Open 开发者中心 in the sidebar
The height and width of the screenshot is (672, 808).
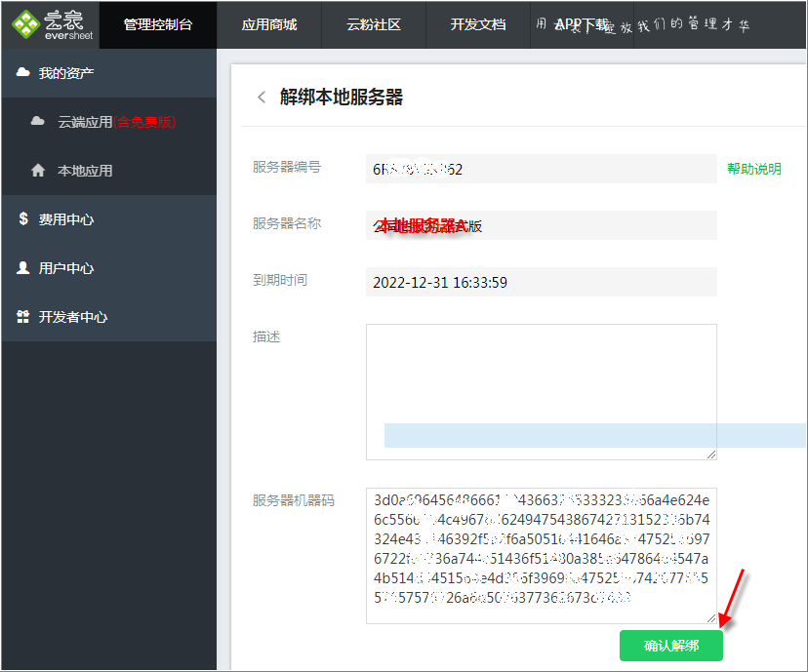click(x=108, y=317)
